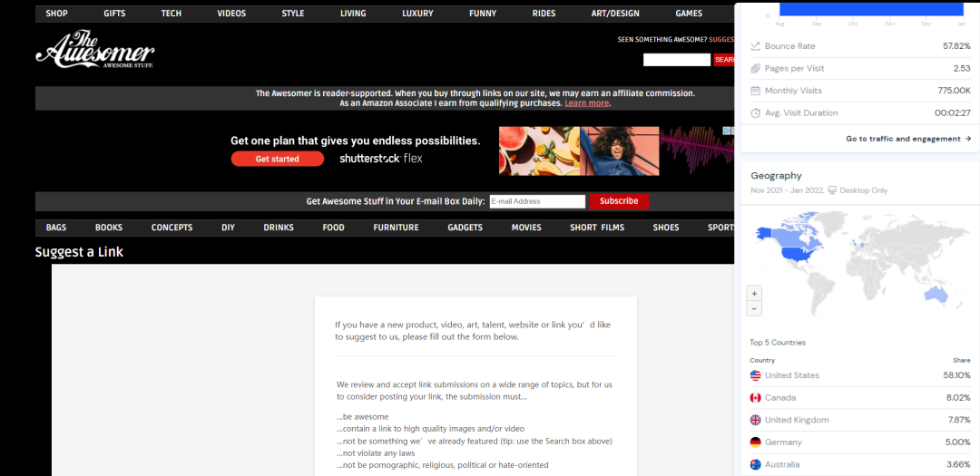The image size is (980, 476).
Task: Open the Learn more link
Action: (587, 103)
